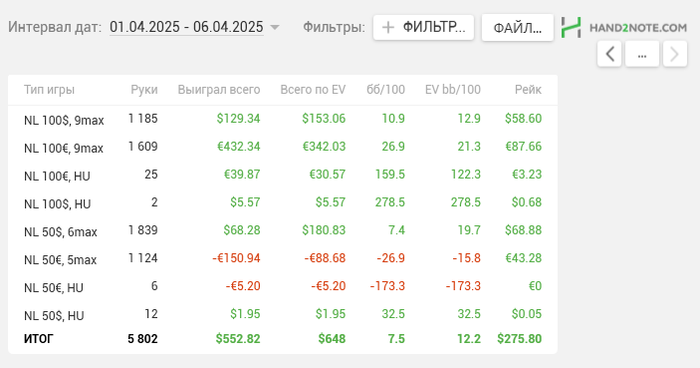
Task: Sort by Рейк column header
Action: 528,90
